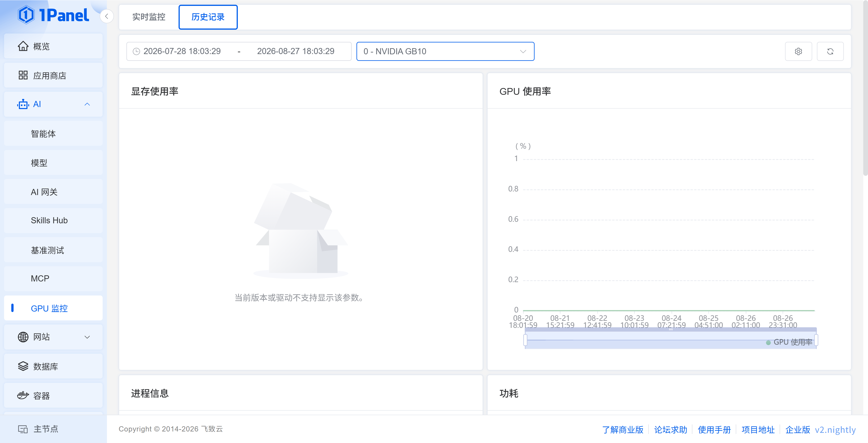Collapse the AI menu chevron

point(87,104)
